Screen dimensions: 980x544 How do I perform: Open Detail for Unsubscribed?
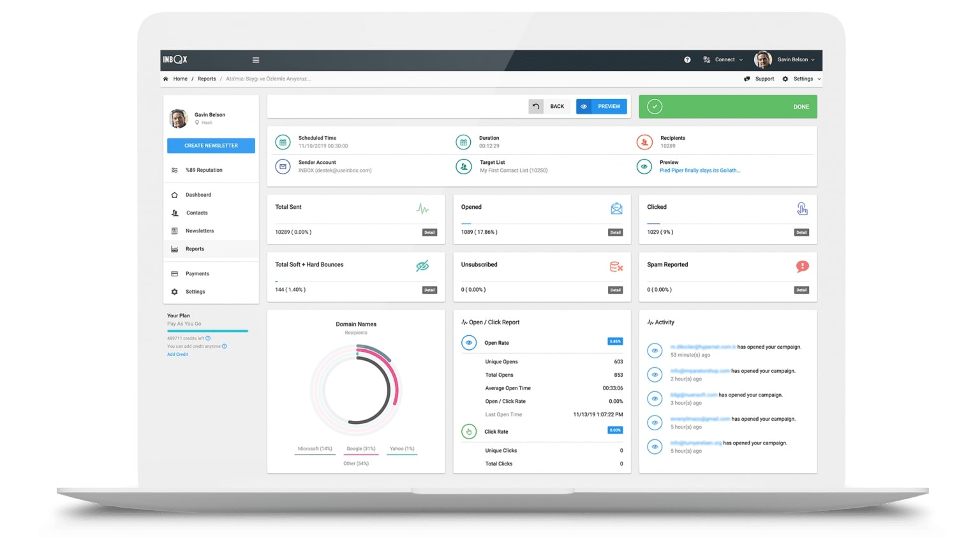tap(616, 290)
